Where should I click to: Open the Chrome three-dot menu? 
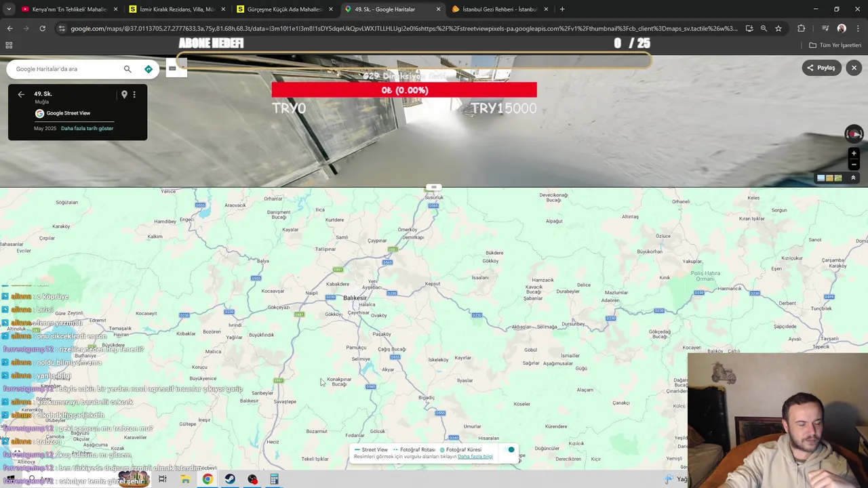tap(858, 28)
